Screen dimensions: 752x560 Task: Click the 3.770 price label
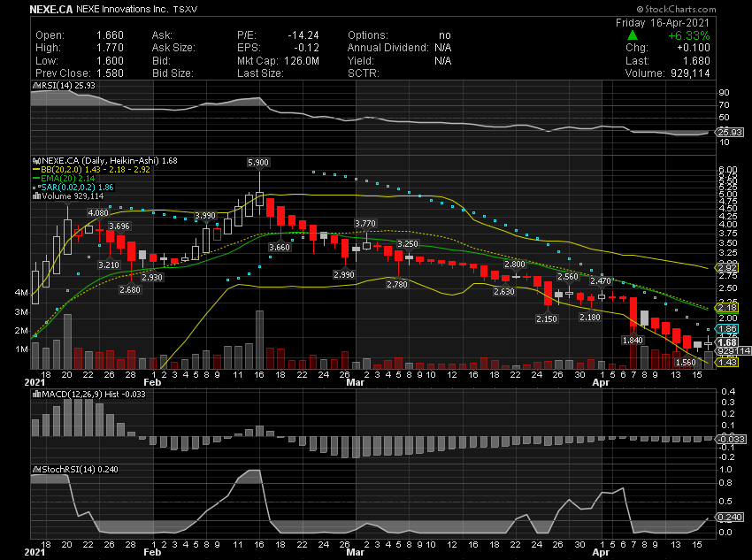click(365, 224)
